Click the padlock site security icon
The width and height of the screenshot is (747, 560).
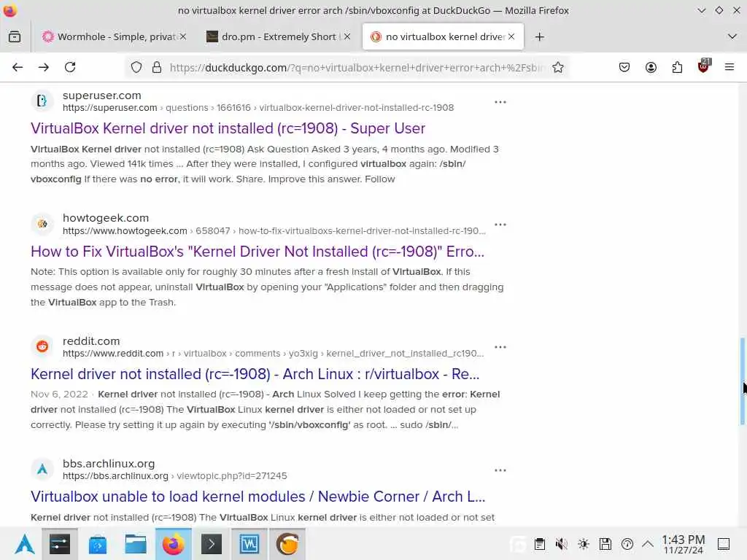157,68
